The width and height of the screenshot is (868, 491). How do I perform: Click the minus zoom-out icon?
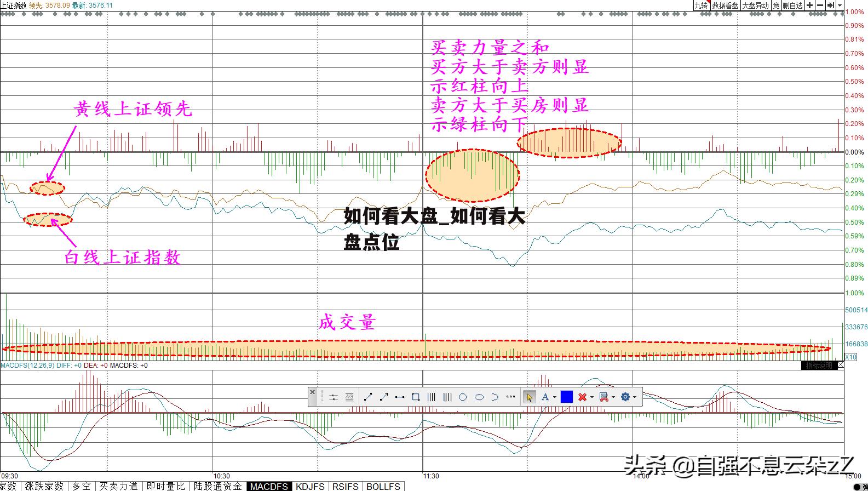(820, 5)
